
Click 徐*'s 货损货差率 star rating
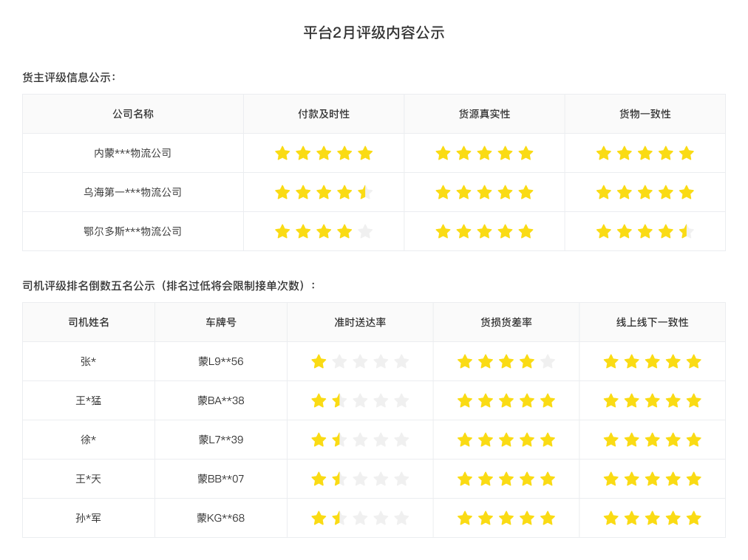point(506,440)
